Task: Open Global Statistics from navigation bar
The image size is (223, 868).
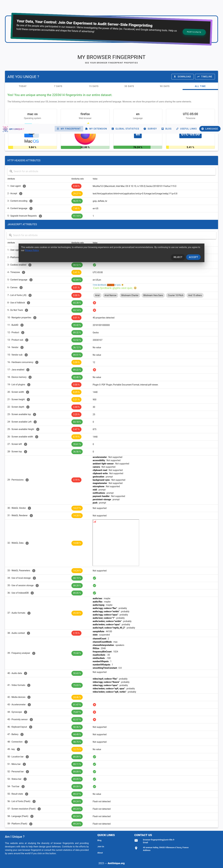Action: pos(125,129)
